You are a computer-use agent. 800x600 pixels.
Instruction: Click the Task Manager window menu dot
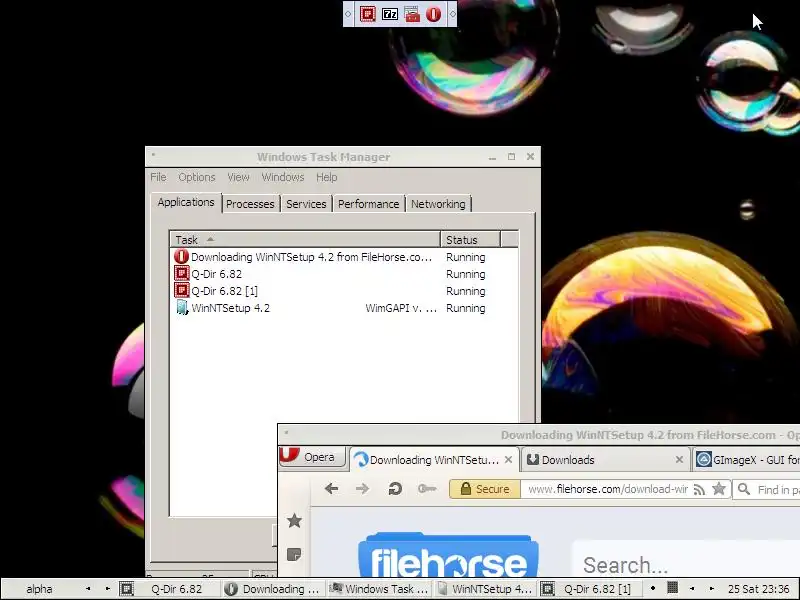[x=153, y=155]
